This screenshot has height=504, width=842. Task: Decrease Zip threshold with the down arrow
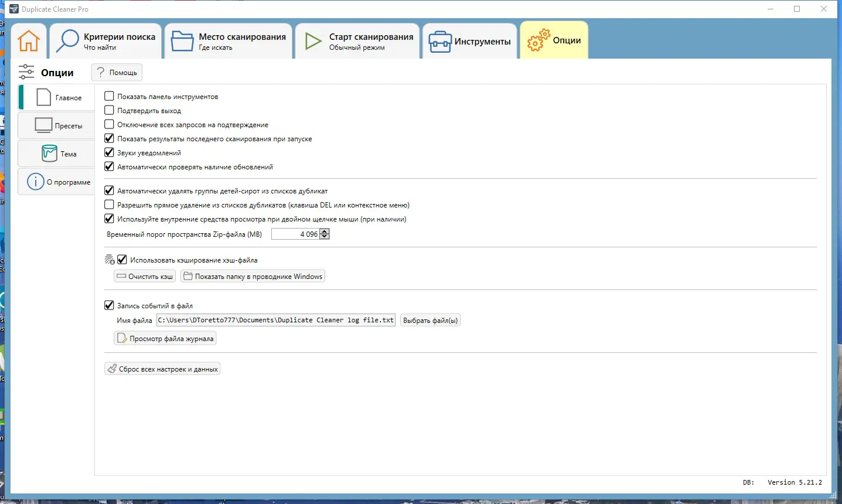[325, 237]
